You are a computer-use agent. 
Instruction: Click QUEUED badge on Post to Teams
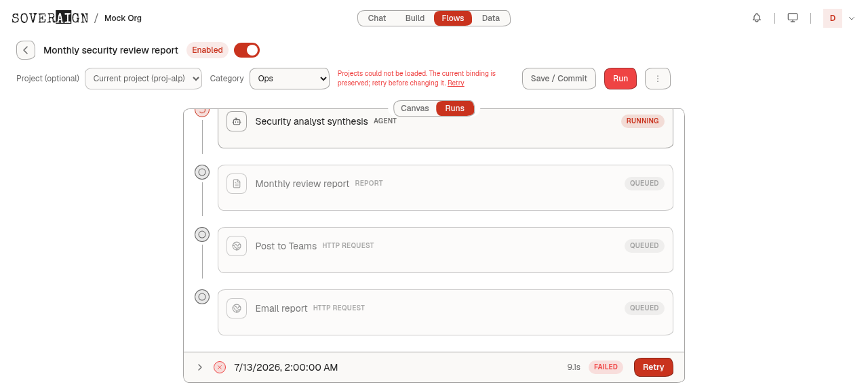pyautogui.click(x=644, y=246)
